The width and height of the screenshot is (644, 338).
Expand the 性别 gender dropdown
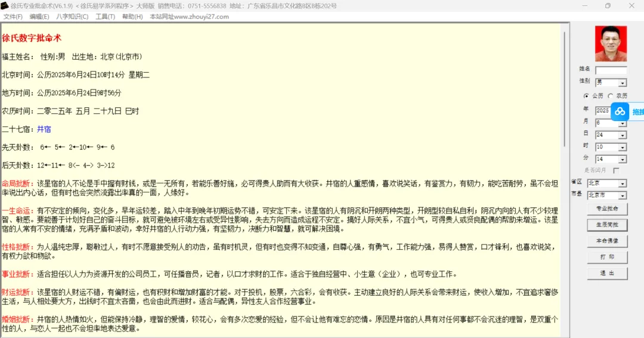(x=623, y=82)
